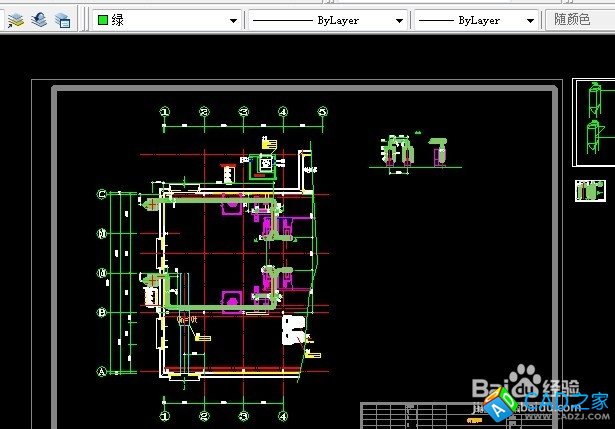This screenshot has height=429, width=615.
Task: Select axis bubble 1 above the floor plan
Action: coord(165,112)
